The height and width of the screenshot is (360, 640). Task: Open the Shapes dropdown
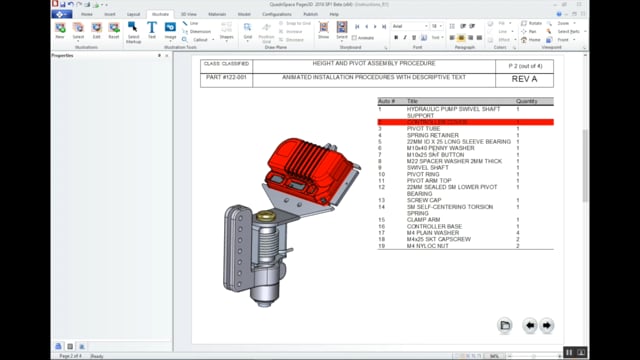227,31
